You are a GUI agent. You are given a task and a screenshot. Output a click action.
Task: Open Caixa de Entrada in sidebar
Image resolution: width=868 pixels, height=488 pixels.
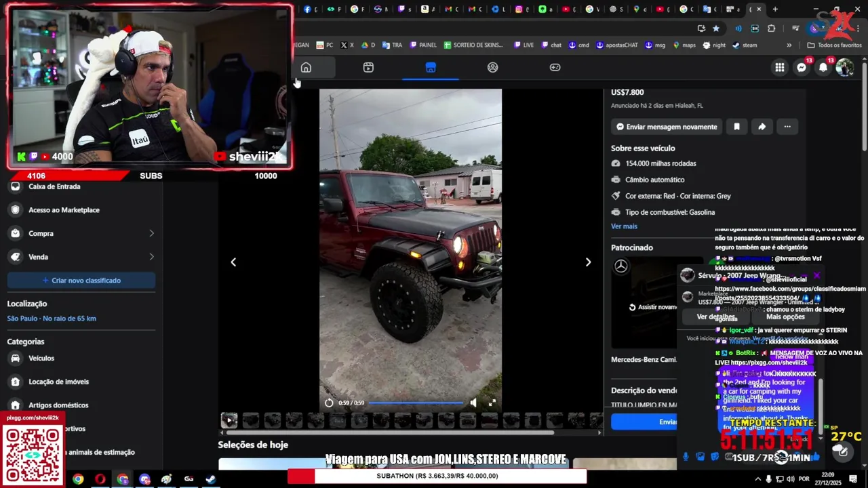pos(81,186)
